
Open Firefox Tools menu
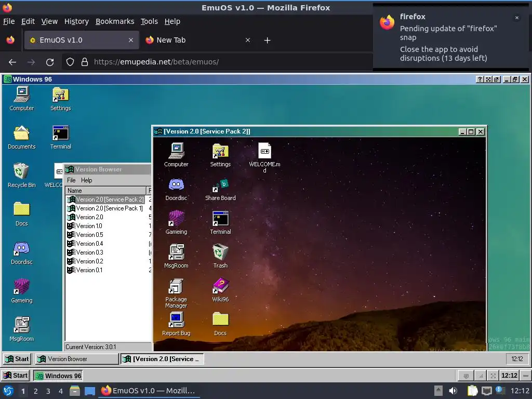point(149,21)
